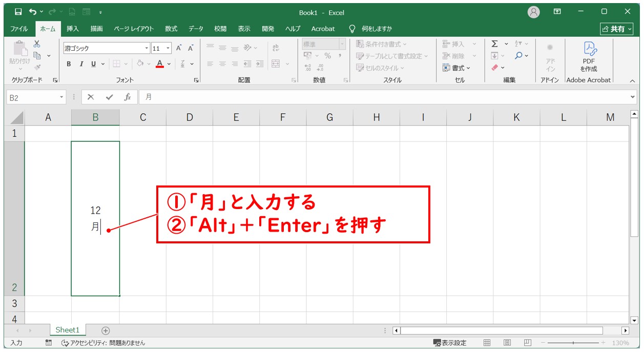Open the account profile icon in title bar
The height and width of the screenshot is (352, 644).
point(534,12)
